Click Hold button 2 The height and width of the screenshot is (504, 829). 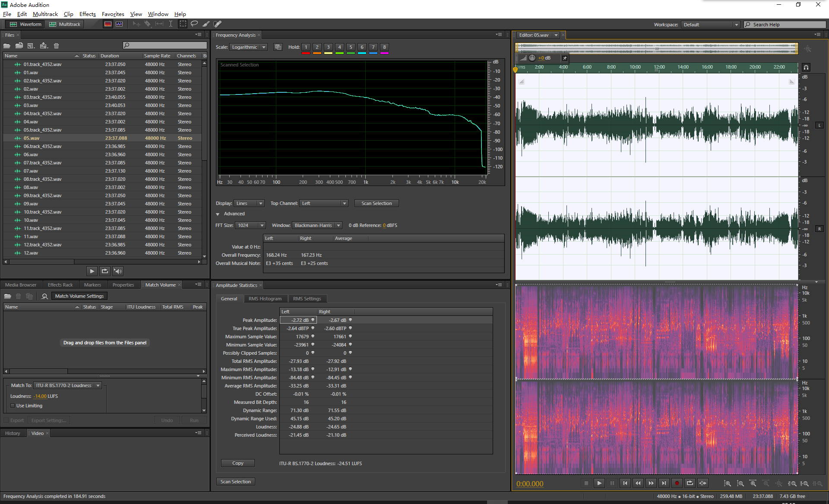(317, 47)
